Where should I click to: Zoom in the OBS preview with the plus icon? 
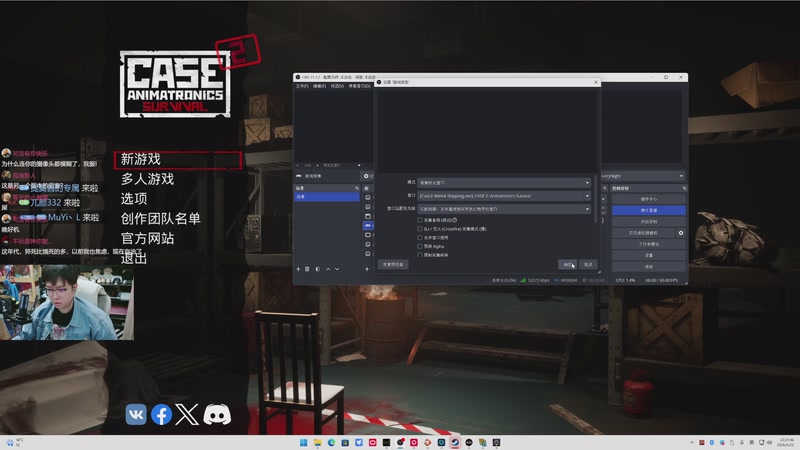(x=317, y=165)
